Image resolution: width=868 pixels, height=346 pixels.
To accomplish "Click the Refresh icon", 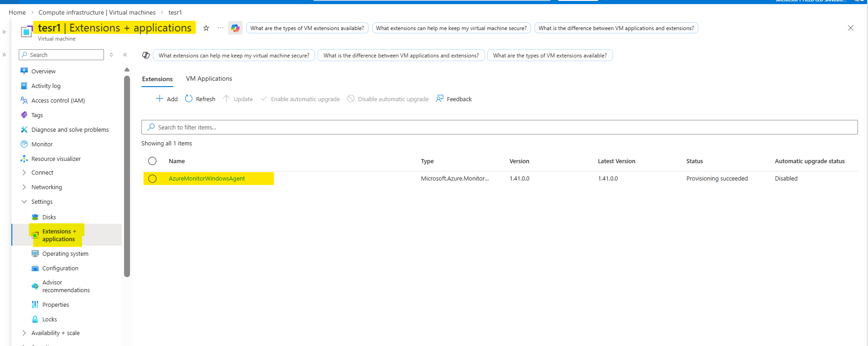I will pos(189,98).
